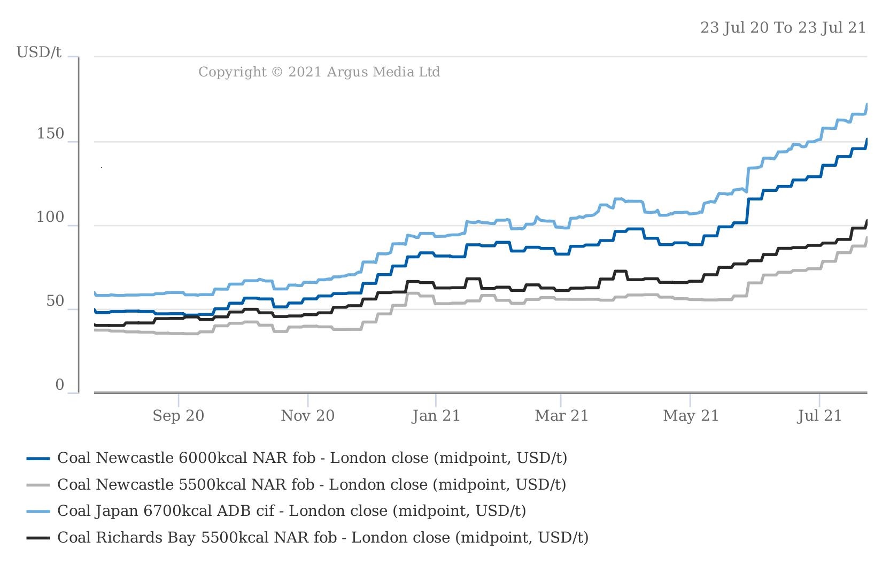882x588 pixels.
Task: Click the date range text at top right
Action: coord(783,28)
